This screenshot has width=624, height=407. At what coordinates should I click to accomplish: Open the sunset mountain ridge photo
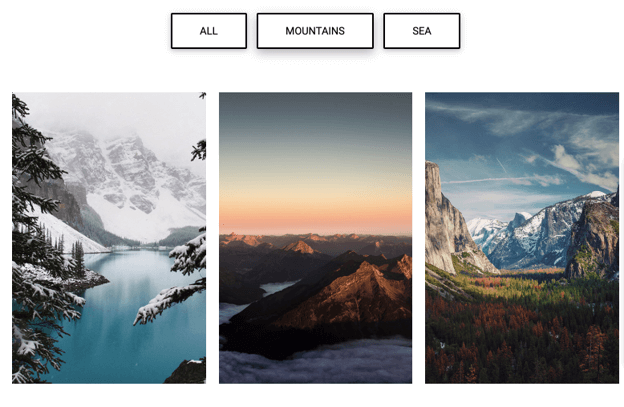click(x=316, y=238)
